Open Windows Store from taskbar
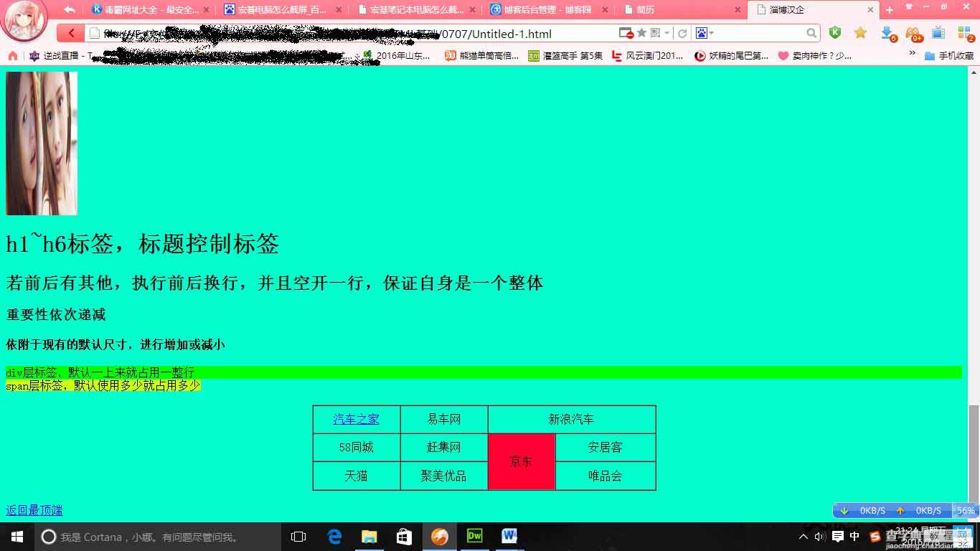This screenshot has width=980, height=551. click(405, 537)
